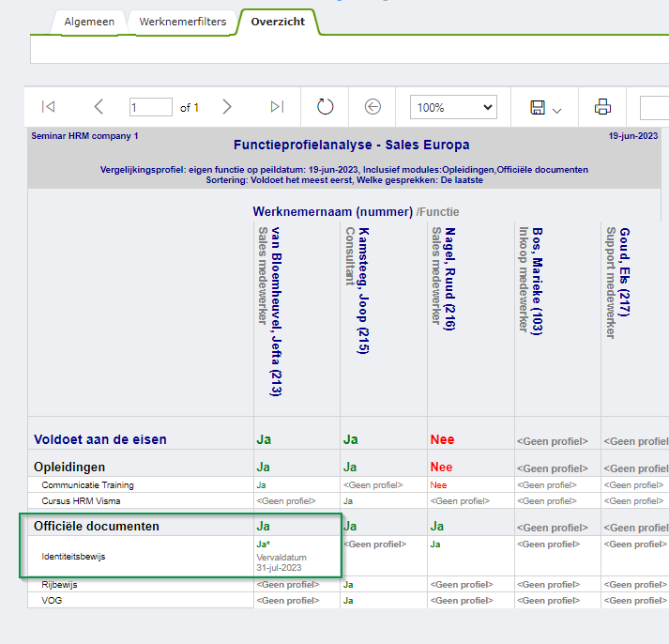Print the report
Image resolution: width=669 pixels, height=644 pixels.
coord(602,107)
